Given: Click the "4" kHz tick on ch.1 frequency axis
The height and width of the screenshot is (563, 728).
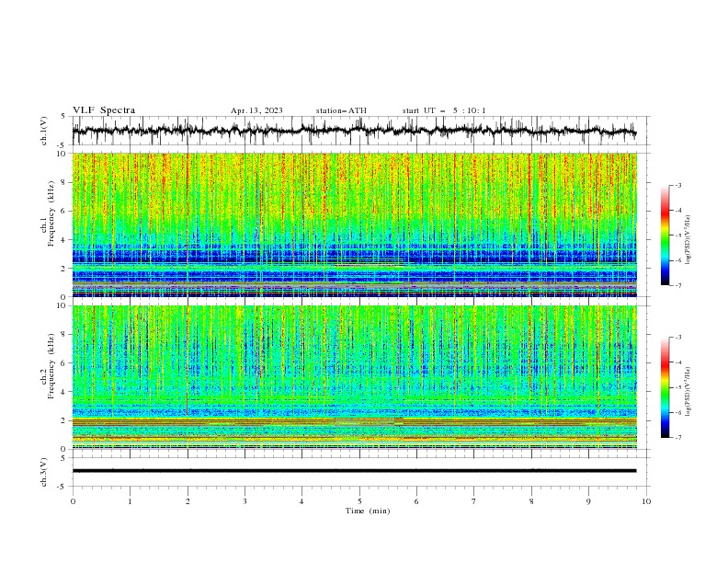Looking at the screenshot, I should pos(65,240).
